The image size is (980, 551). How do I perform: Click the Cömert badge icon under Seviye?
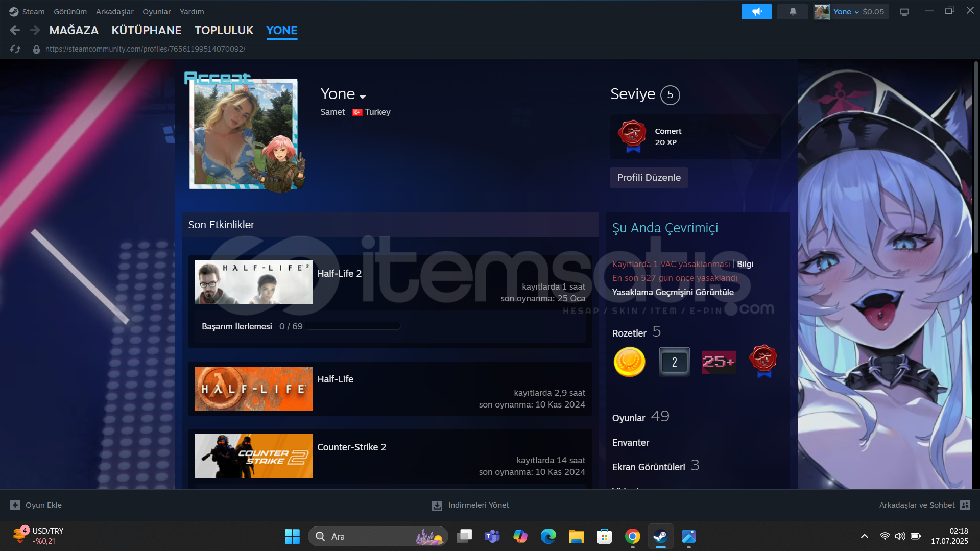click(632, 136)
